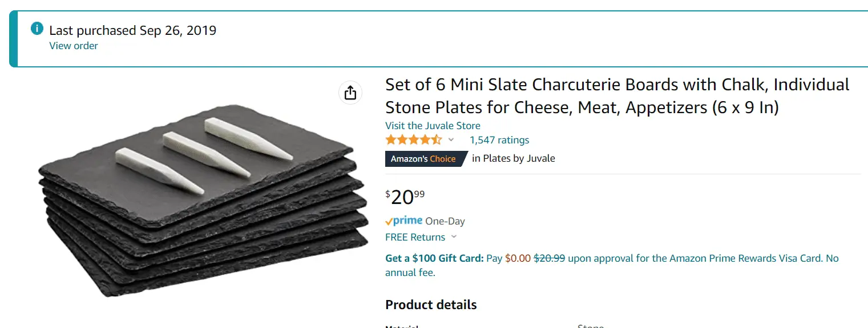The height and width of the screenshot is (328, 868).
Task: Click the Product details heading
Action: pyautogui.click(x=431, y=305)
